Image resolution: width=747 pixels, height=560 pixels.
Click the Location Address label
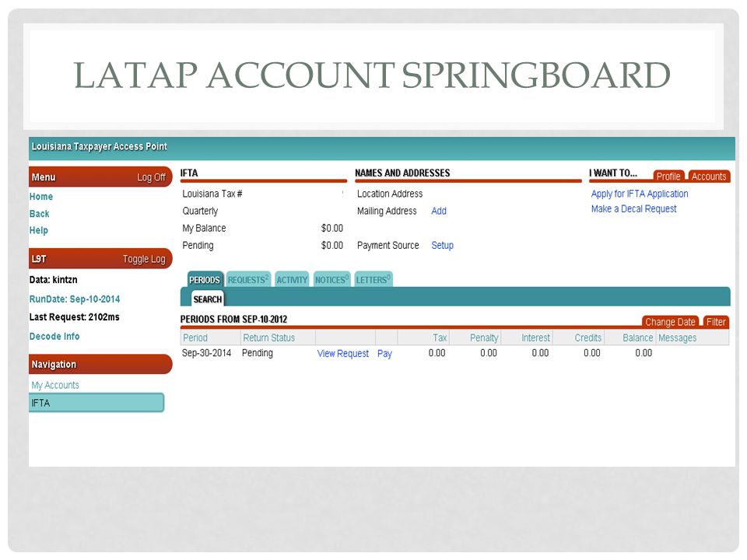click(x=390, y=194)
